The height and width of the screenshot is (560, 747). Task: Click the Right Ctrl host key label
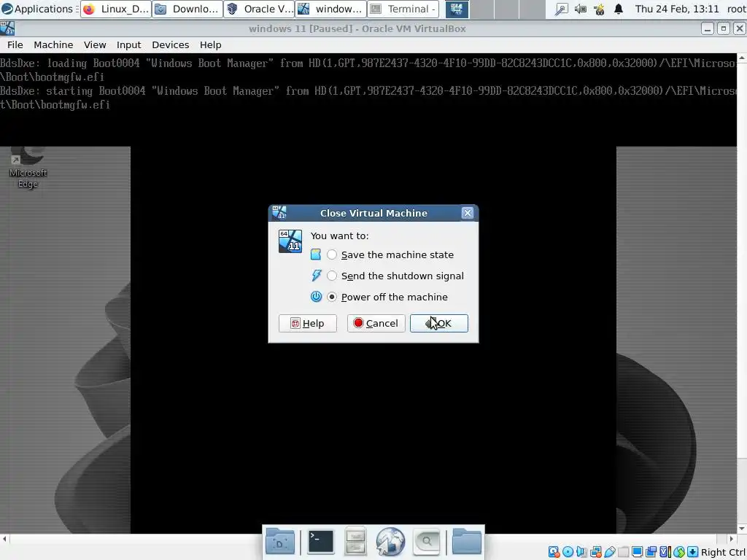point(724,553)
